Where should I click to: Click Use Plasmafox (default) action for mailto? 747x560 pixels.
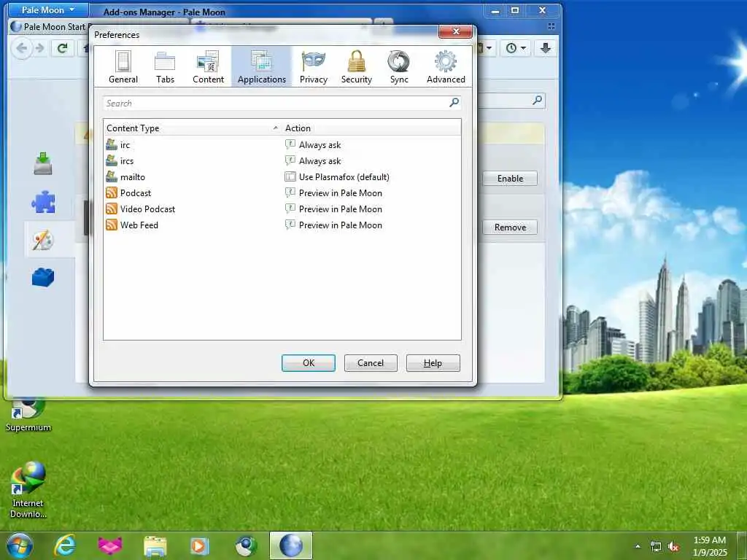point(344,177)
